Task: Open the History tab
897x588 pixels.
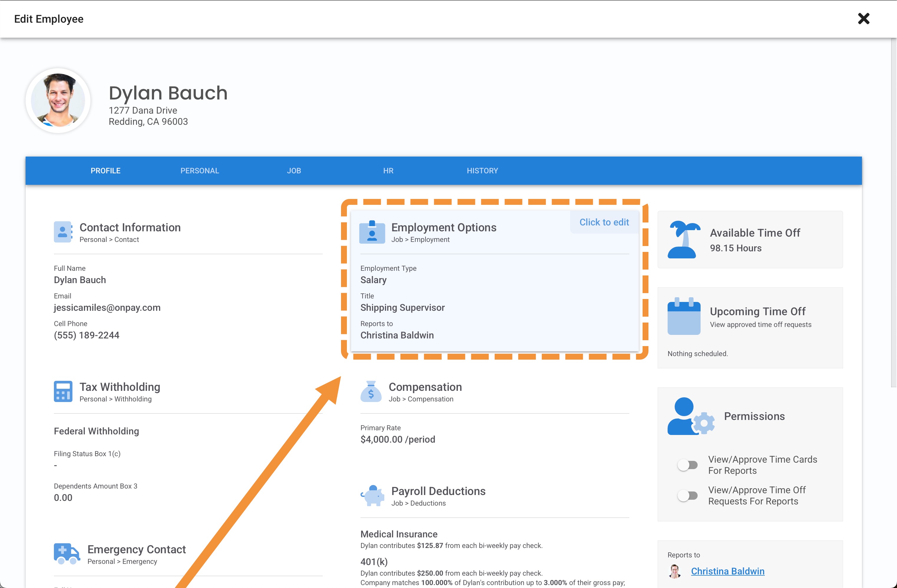Action: [482, 171]
